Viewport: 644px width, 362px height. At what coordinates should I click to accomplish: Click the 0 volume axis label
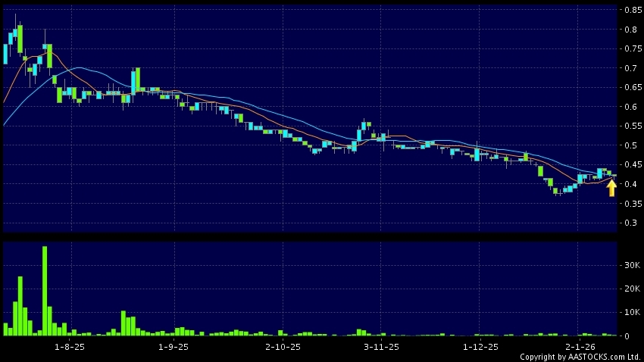(x=627, y=335)
